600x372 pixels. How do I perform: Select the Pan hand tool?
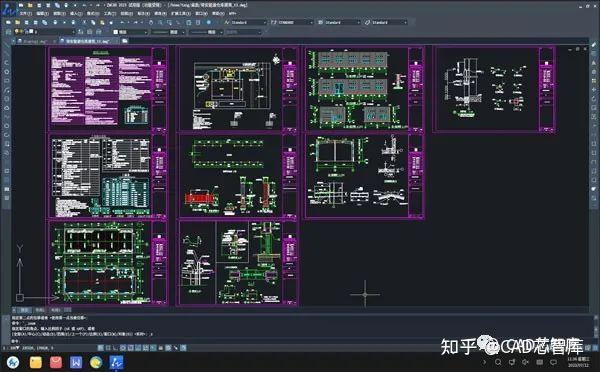(x=151, y=22)
